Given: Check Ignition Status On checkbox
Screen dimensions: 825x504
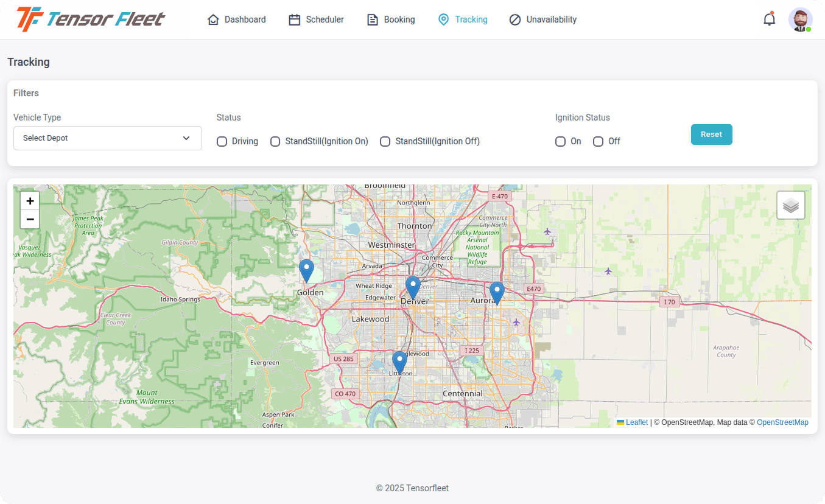Looking at the screenshot, I should [560, 141].
